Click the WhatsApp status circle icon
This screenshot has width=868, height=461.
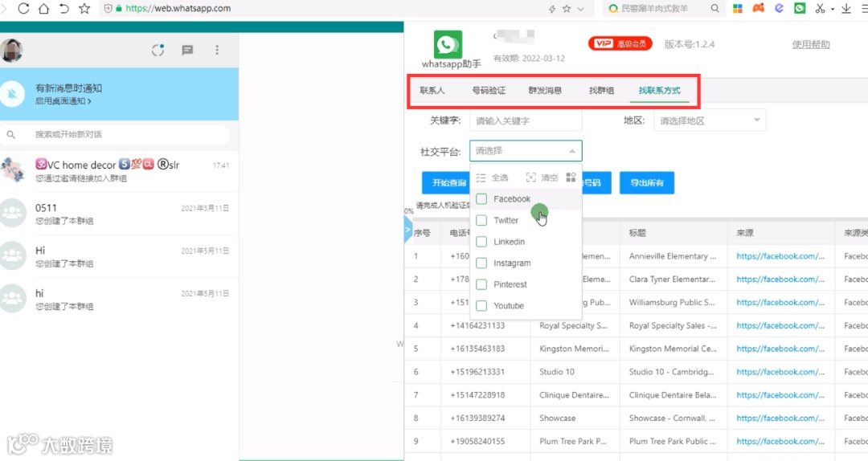click(x=158, y=51)
